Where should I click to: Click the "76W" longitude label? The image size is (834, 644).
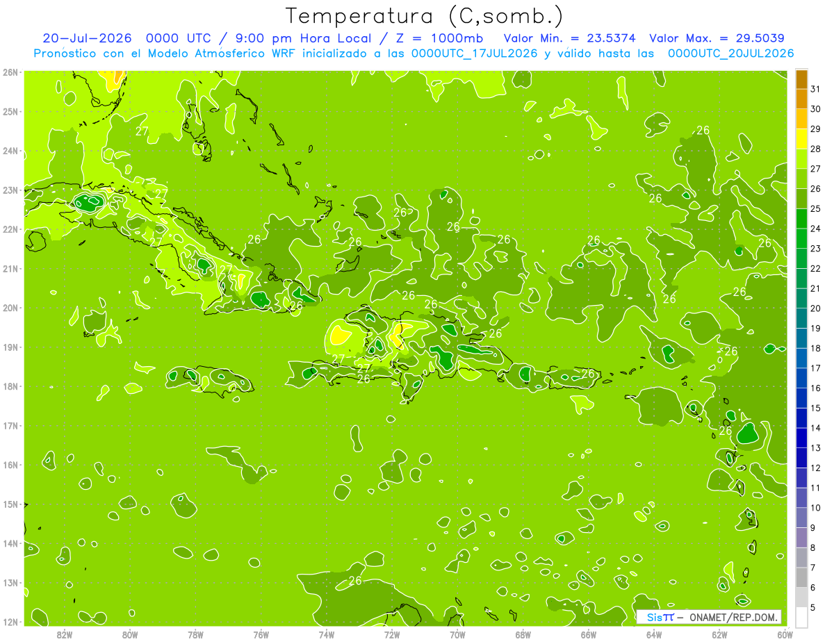tap(261, 634)
